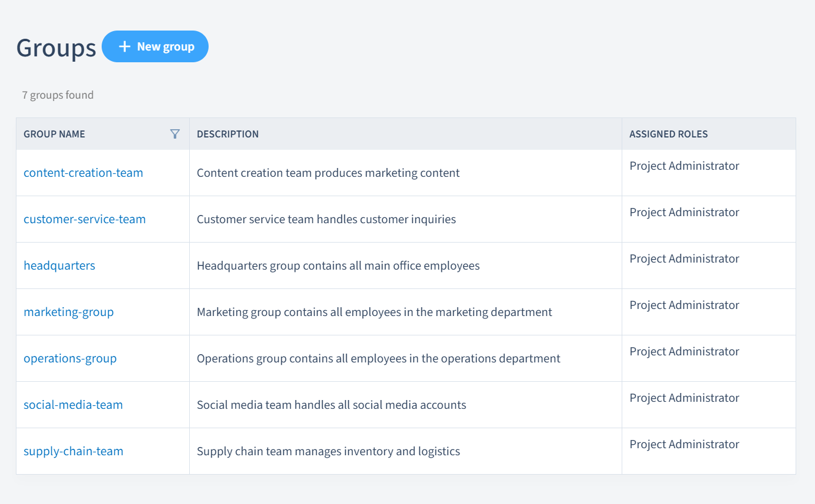Screen dimensions: 815x504
Task: Click Project Administrator in supply-chain-team row
Action: pyautogui.click(x=685, y=444)
